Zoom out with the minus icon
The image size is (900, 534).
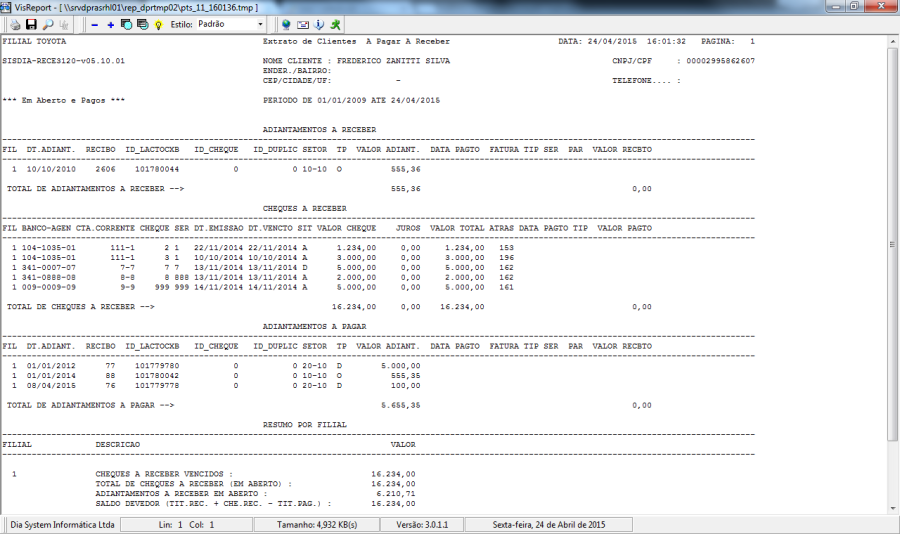click(x=95, y=25)
